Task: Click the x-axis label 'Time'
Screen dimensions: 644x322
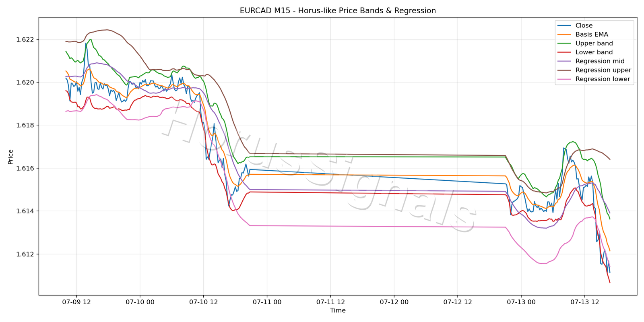Action: (x=338, y=310)
